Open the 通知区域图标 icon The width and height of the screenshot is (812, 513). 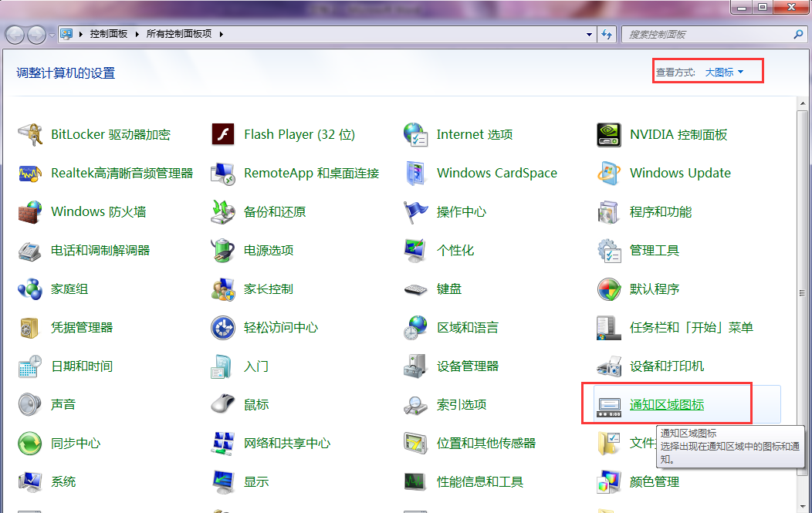(608, 407)
